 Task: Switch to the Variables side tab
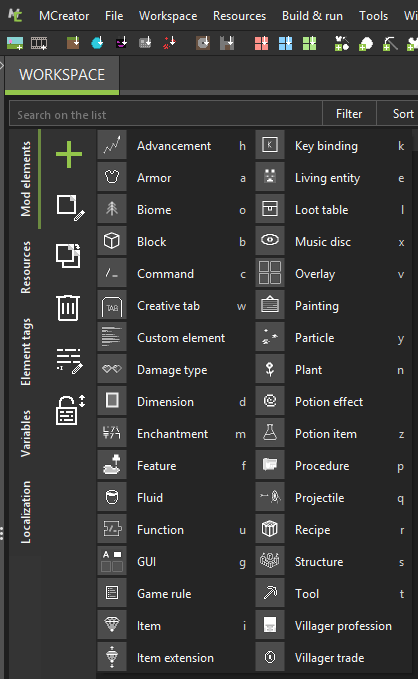pos(26,433)
